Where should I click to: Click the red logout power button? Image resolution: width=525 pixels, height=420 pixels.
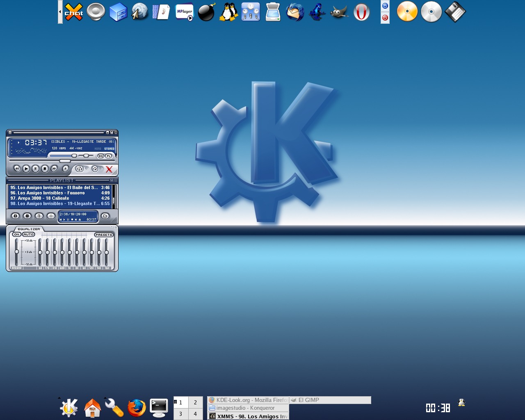pyautogui.click(x=385, y=18)
